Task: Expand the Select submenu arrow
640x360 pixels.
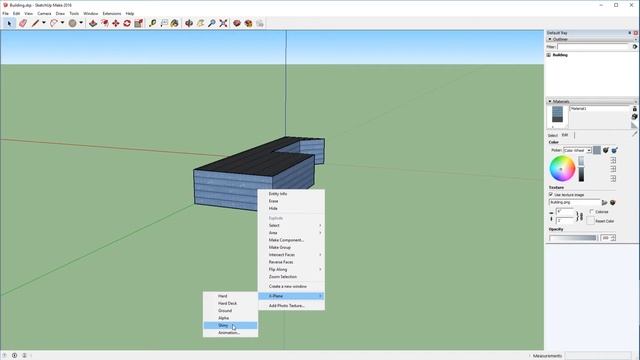Action: [x=320, y=225]
